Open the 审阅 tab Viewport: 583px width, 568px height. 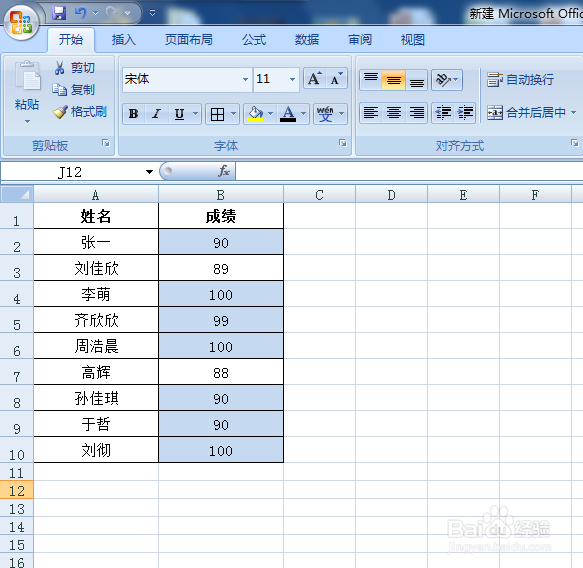[x=360, y=39]
